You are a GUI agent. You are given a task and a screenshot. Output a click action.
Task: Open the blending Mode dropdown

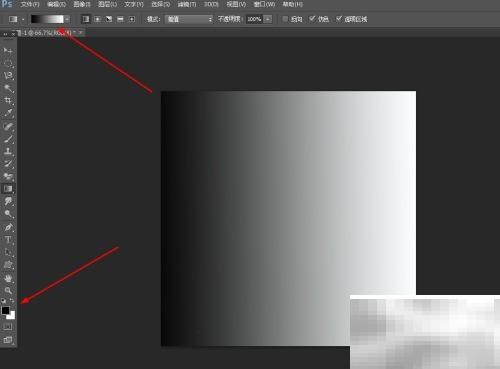(189, 19)
